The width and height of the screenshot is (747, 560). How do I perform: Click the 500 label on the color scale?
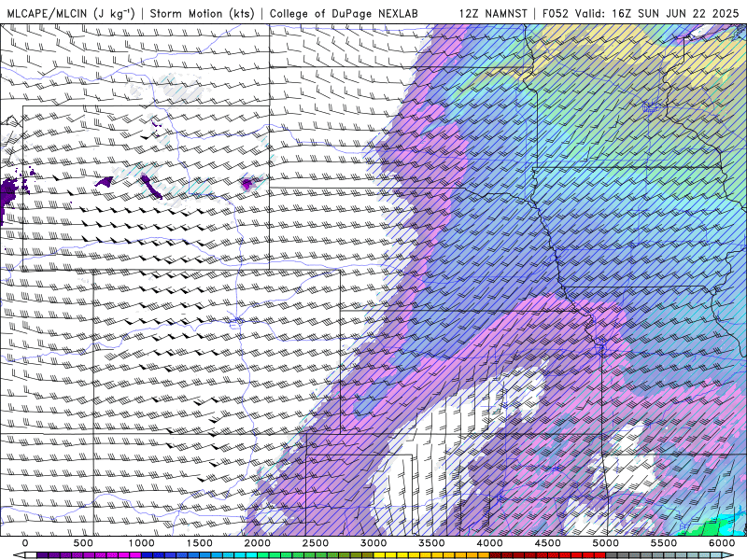83,543
